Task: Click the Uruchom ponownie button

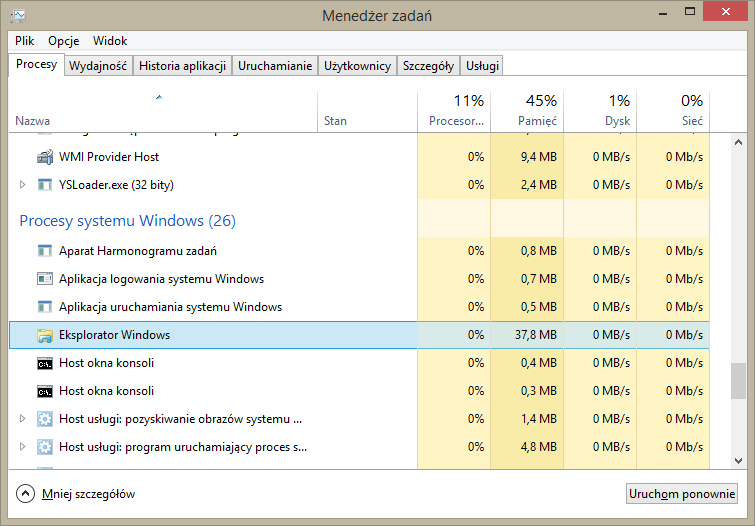Action: click(682, 494)
